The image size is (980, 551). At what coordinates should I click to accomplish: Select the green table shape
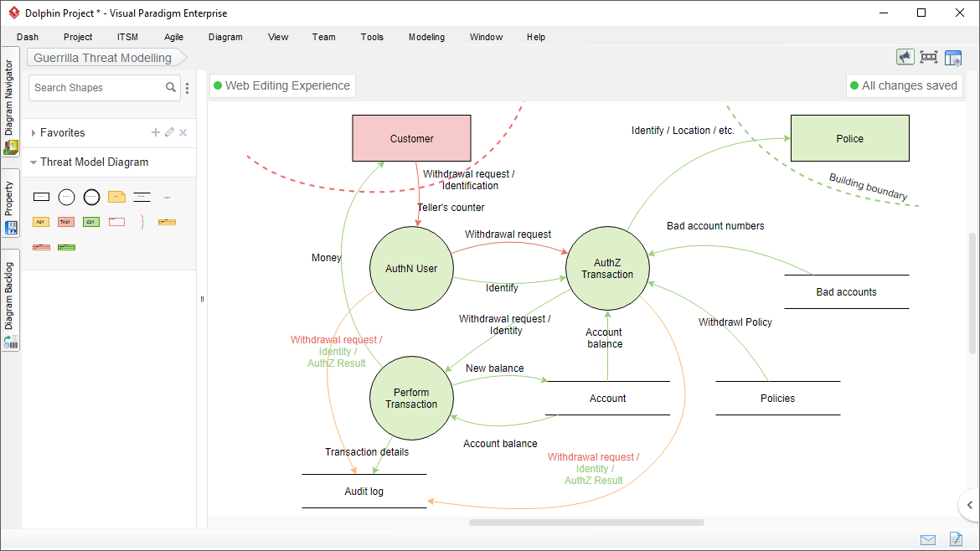(x=66, y=247)
